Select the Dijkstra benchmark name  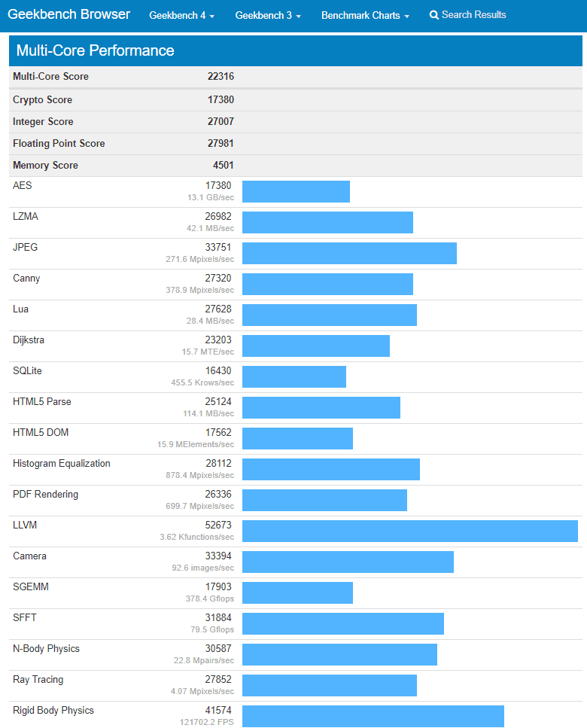coord(29,340)
